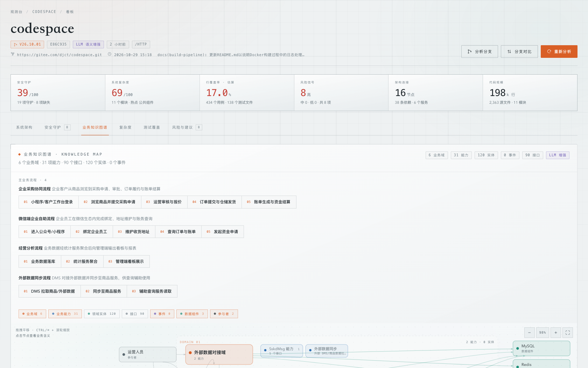Image resolution: width=588 pixels, height=368 pixels.
Task: Click the branch icon in 分析分支 button
Action: click(x=469, y=52)
